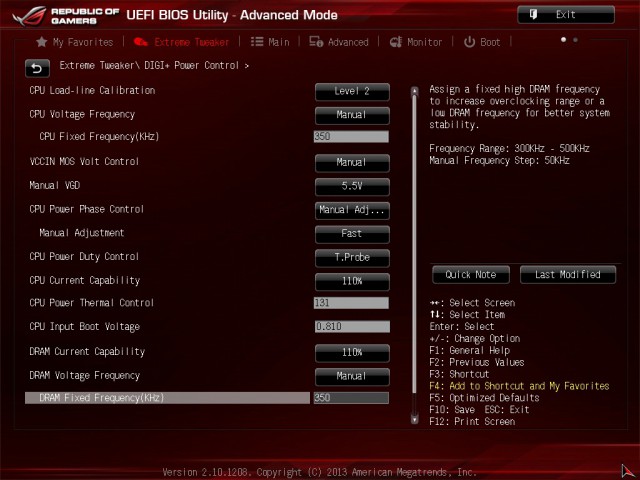640x480 pixels.
Task: Click the scrollbar down arrow
Action: 414,419
